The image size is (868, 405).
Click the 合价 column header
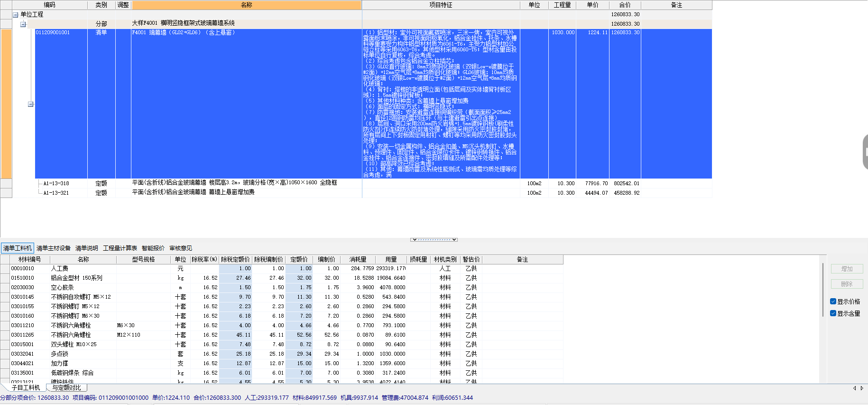625,5
